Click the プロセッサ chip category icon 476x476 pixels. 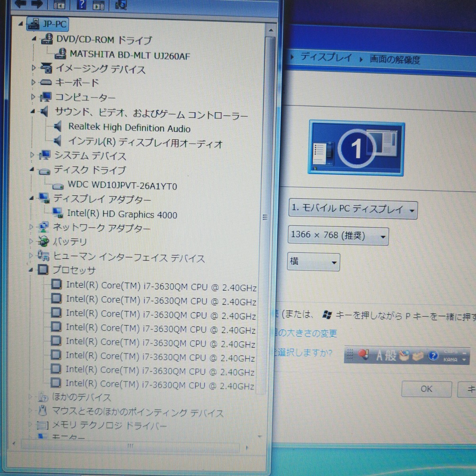[43, 270]
